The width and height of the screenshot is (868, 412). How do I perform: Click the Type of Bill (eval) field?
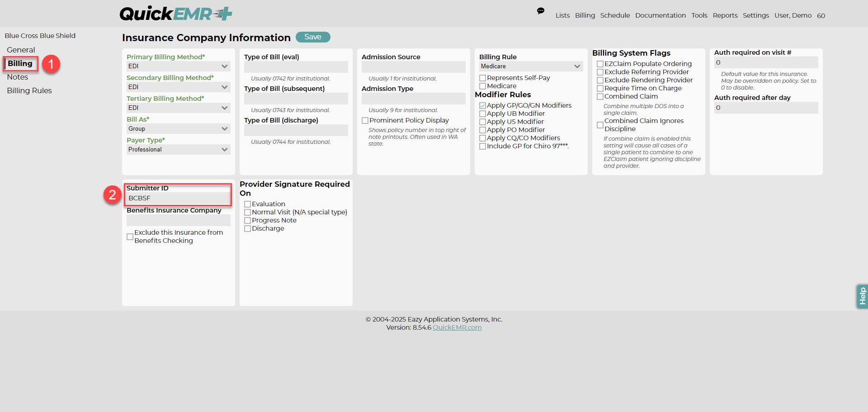point(296,67)
